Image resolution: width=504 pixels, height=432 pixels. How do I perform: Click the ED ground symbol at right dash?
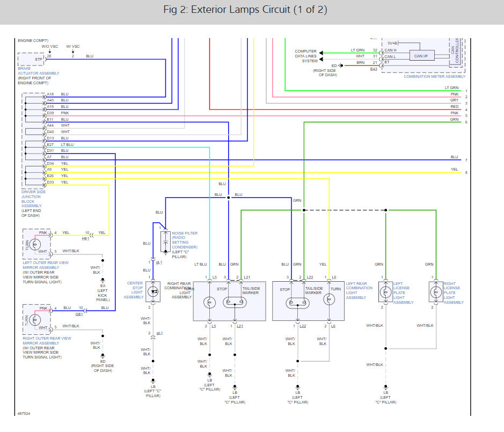click(103, 356)
